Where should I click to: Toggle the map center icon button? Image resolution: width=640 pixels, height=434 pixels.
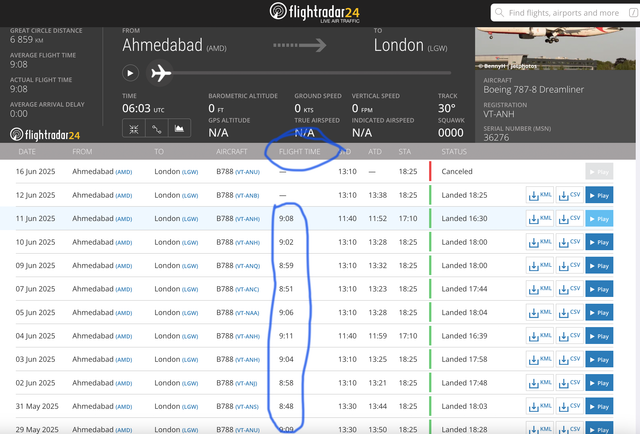point(133,129)
